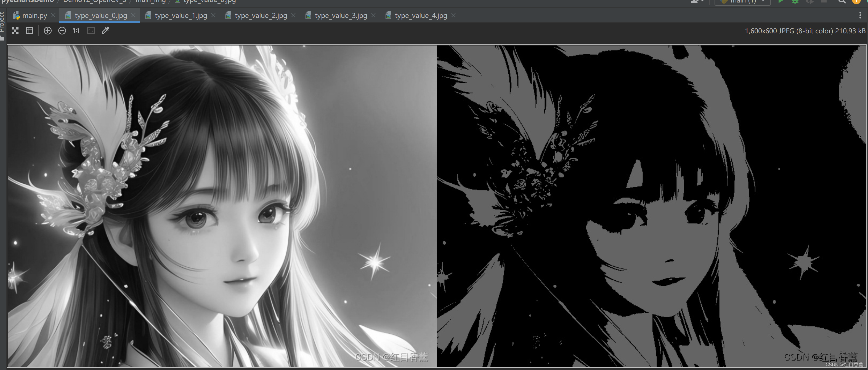The height and width of the screenshot is (370, 868).
Task: Open the editor tabs three-dot menu
Action: pos(860,15)
